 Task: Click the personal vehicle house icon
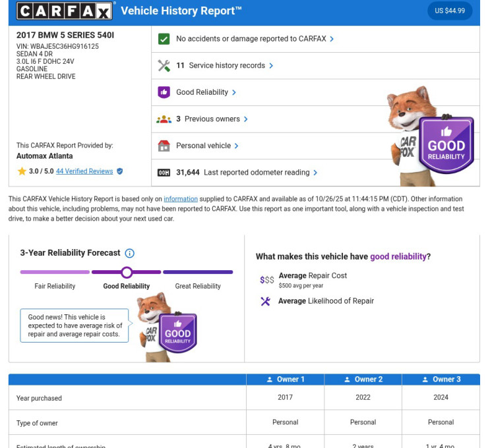[164, 146]
